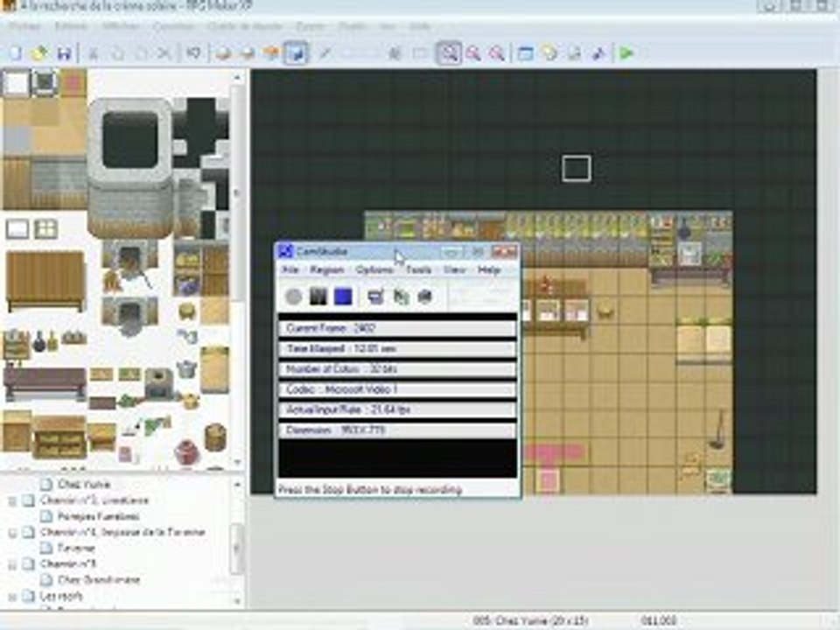This screenshot has height=630, width=840.
Task: Select the Chemin n°2 map entry
Action: (94, 500)
